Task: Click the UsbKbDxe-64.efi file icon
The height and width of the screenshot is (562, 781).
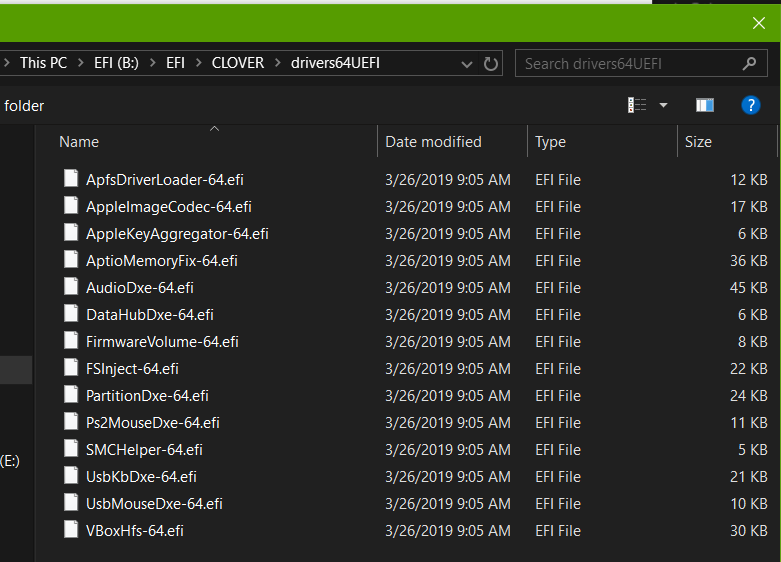Action: point(71,475)
